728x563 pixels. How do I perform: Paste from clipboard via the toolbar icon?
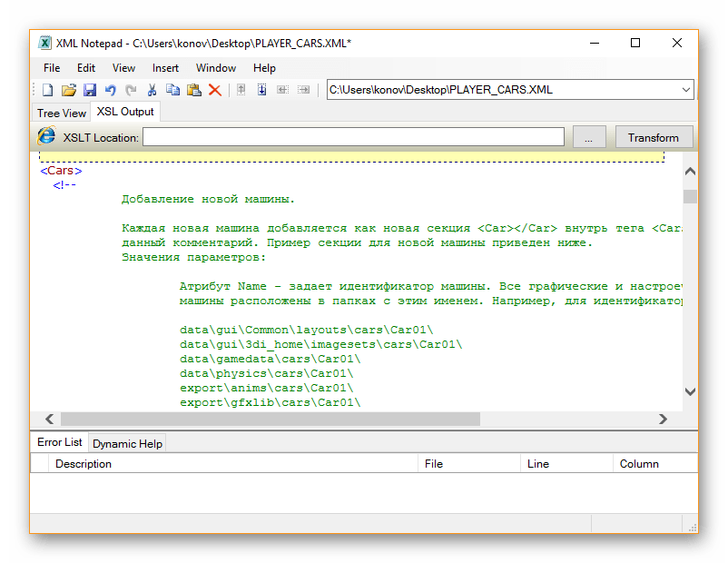[193, 90]
